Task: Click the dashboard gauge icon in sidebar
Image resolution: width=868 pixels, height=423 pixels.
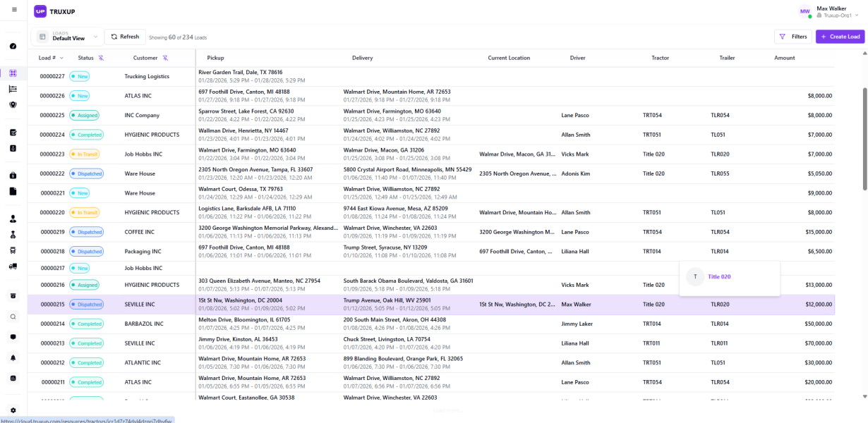Action: pyautogui.click(x=13, y=46)
